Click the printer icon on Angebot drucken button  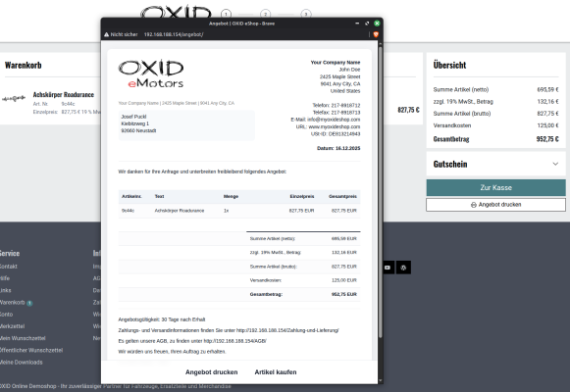[x=474, y=205]
